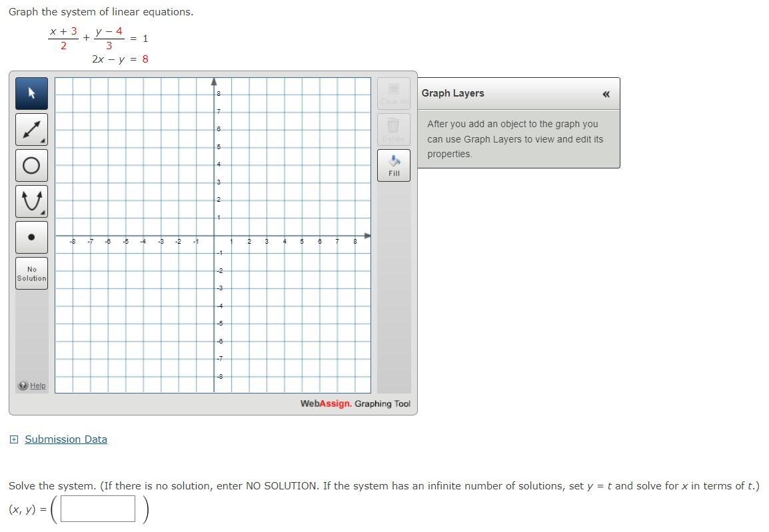Collapse the Graph Layers panel
Image resolution: width=769 pixels, height=532 pixels.
606,94
